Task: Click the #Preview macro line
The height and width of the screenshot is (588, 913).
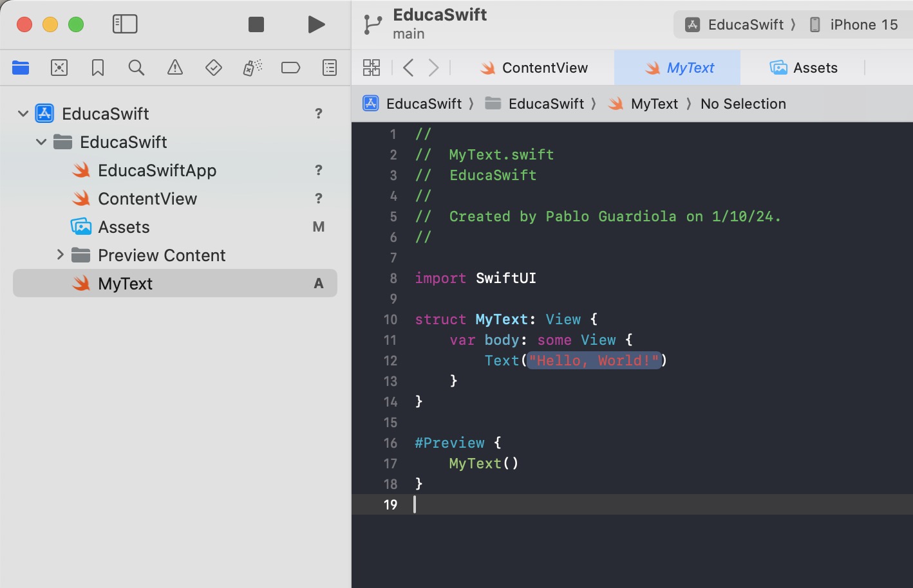Action: click(x=458, y=443)
